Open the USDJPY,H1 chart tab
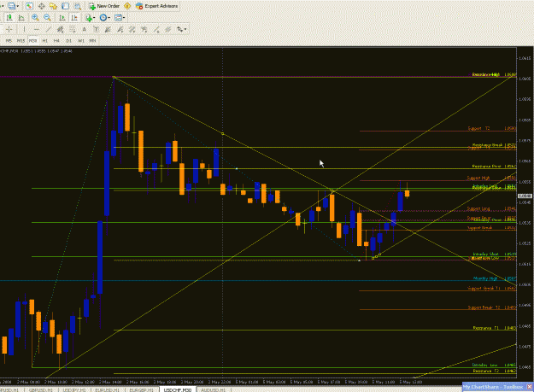The image size is (534, 392). click(x=74, y=389)
